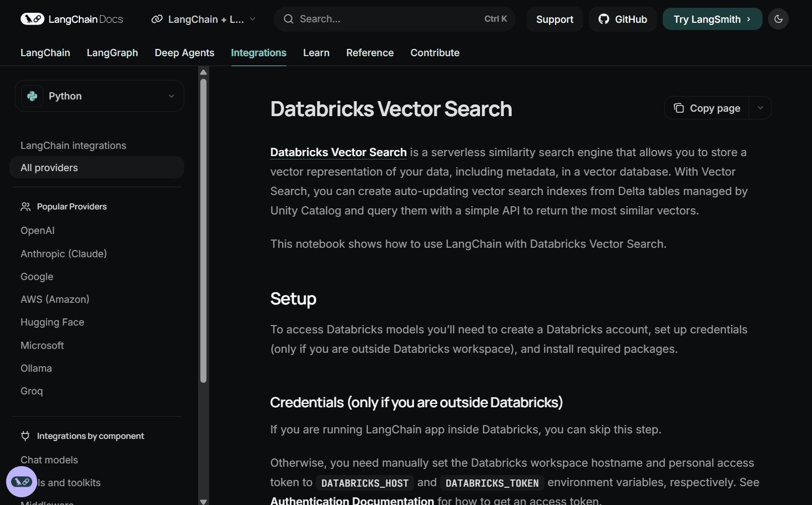812x505 pixels.
Task: Click the Popular Providers people icon
Action: (x=26, y=207)
